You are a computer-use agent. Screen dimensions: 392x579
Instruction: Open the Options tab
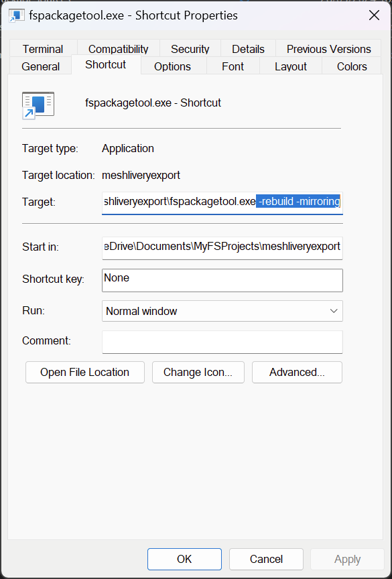tap(172, 66)
